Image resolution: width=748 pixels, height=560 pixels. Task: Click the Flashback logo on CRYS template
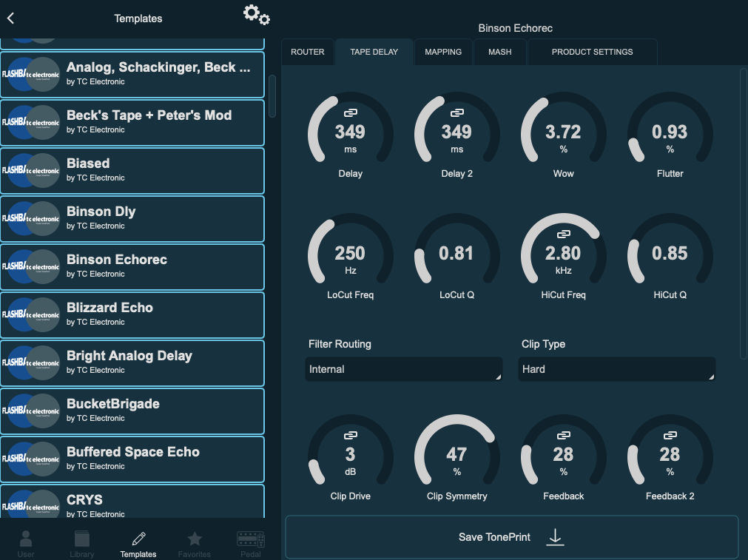point(31,504)
